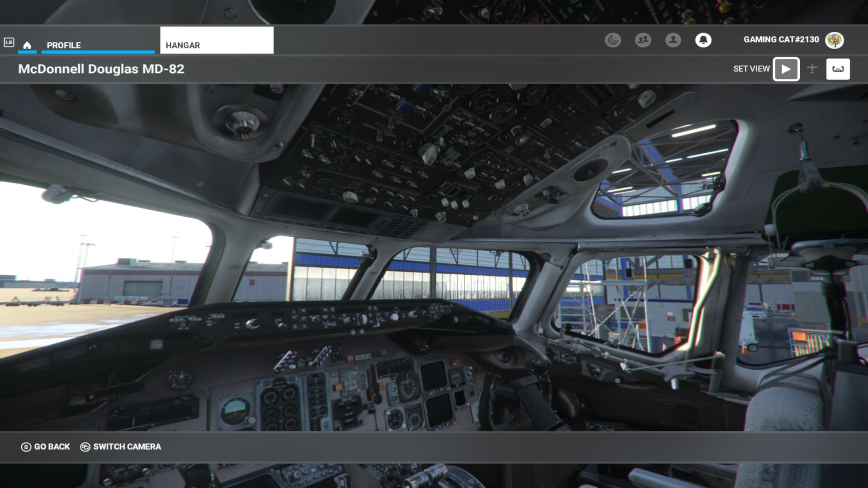
Task: Click the SET VIEW label
Action: click(x=751, y=69)
